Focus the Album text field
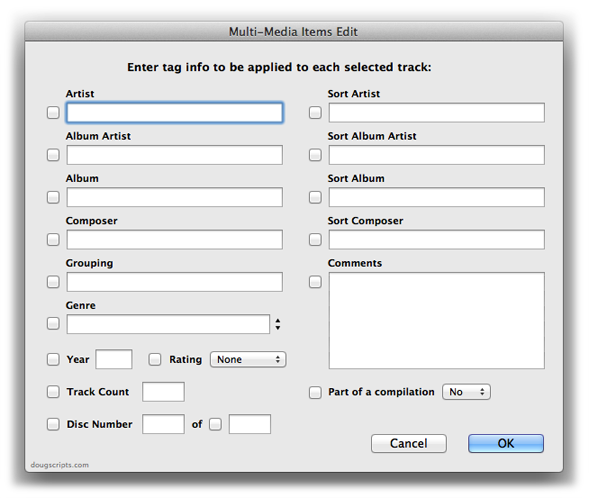The height and width of the screenshot is (498, 589). click(x=175, y=197)
